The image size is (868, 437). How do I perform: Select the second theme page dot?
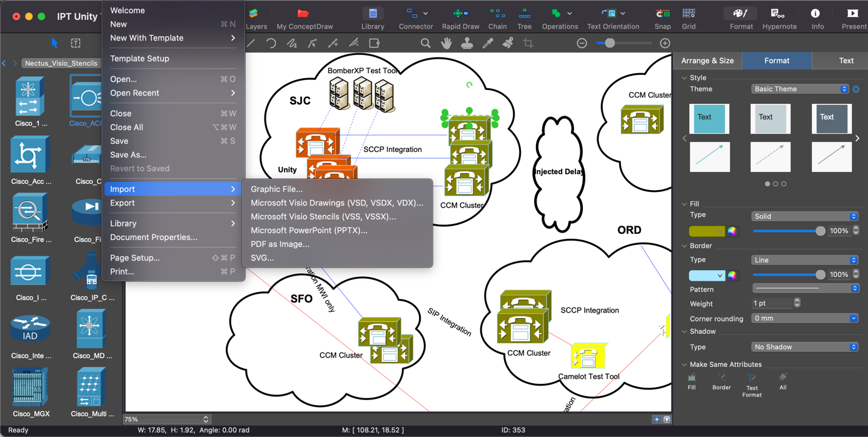[775, 184]
